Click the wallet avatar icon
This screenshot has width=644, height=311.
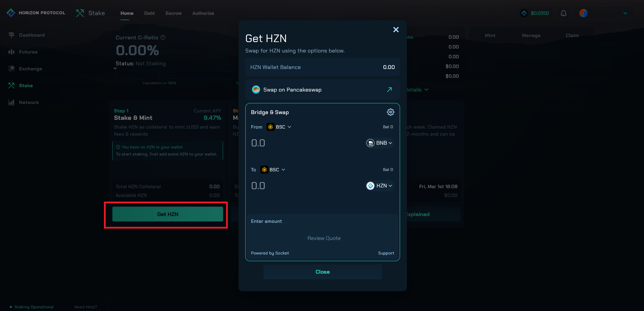(583, 13)
